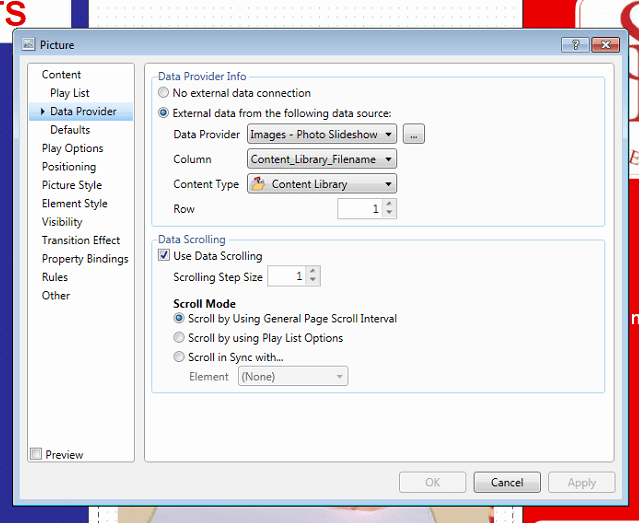
Task: Select External data from following data source
Action: pyautogui.click(x=163, y=113)
